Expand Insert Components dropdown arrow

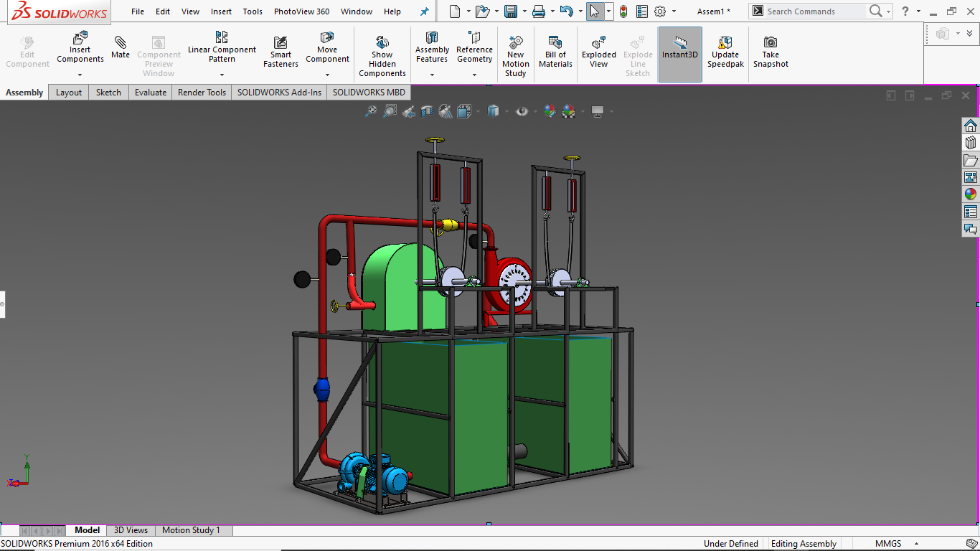pyautogui.click(x=80, y=75)
